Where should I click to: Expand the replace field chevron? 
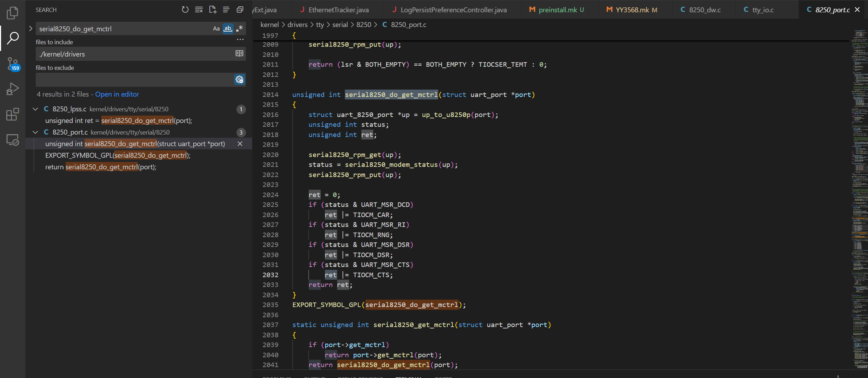tap(31, 28)
